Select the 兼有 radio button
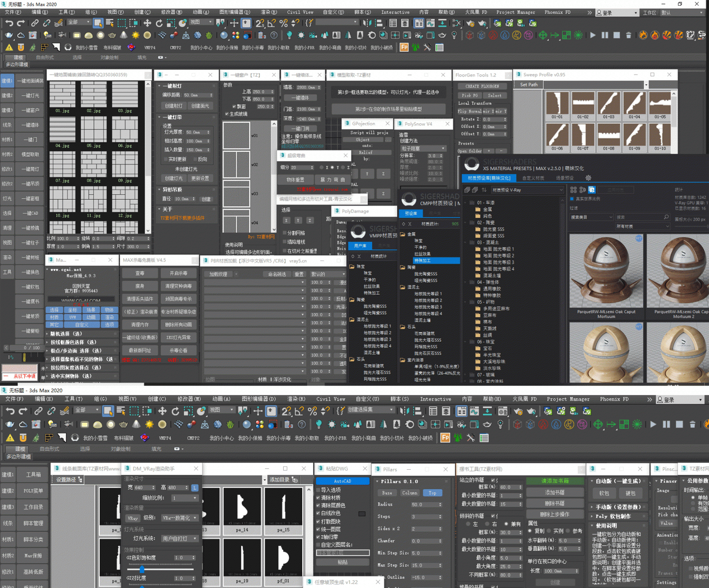Viewport: 709px width, 588px height. click(506, 524)
